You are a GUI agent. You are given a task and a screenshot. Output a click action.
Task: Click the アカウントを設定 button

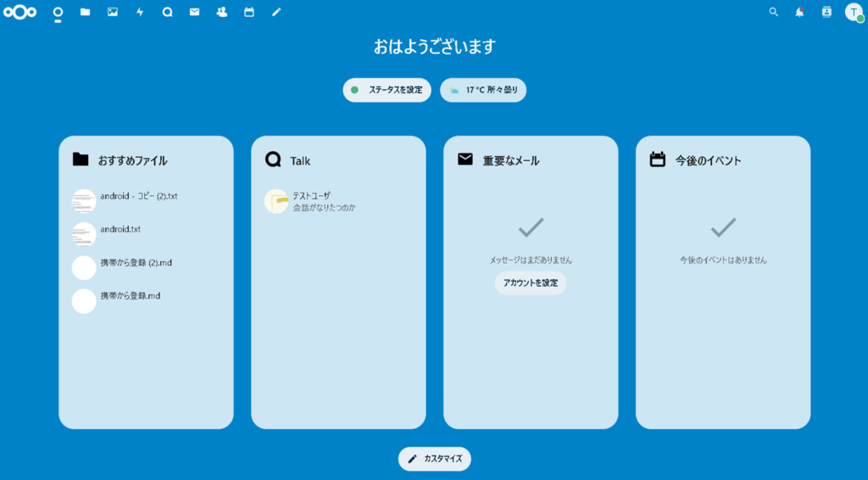[531, 283]
